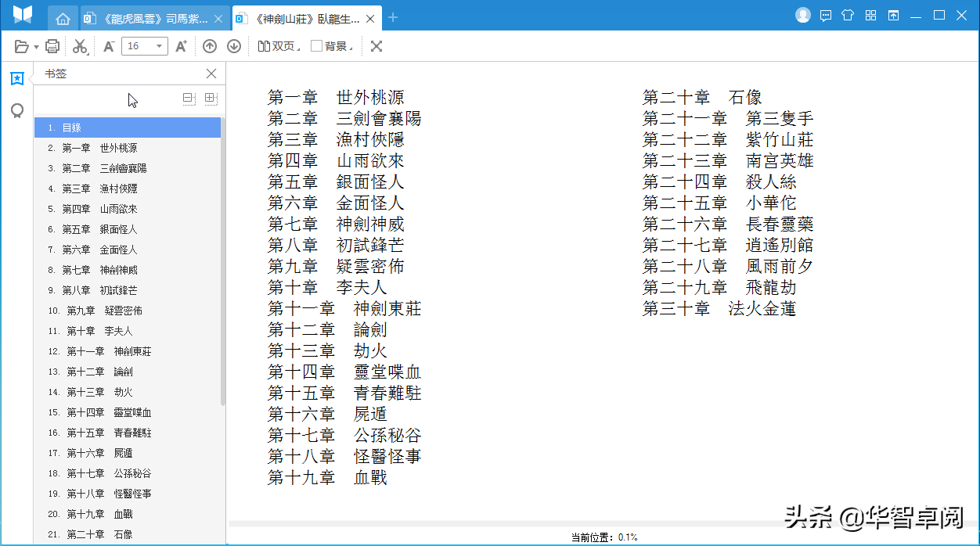
Task: Click the scissors cut tool icon
Action: point(80,46)
